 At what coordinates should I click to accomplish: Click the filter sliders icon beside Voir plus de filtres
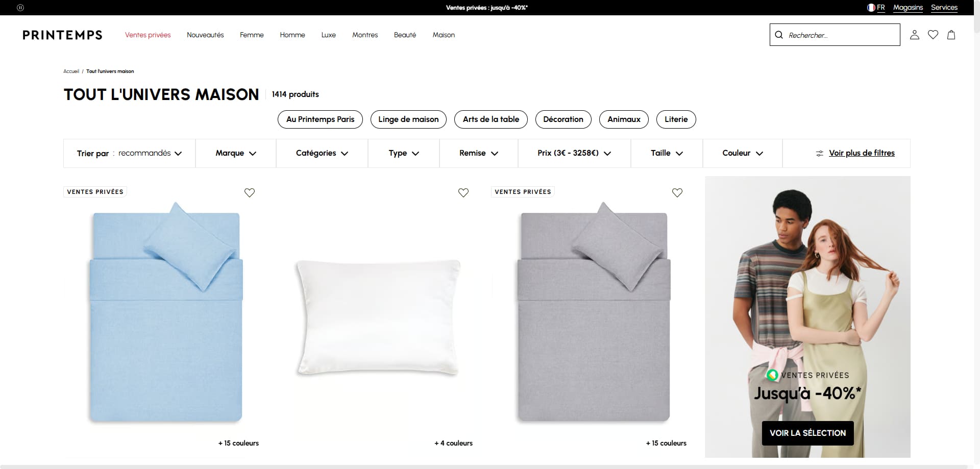click(819, 153)
